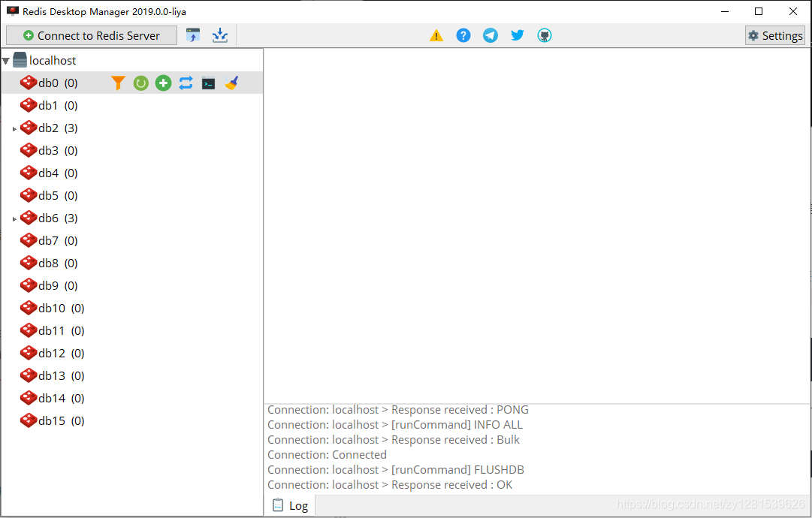Select the db1 (0) database

click(x=58, y=106)
